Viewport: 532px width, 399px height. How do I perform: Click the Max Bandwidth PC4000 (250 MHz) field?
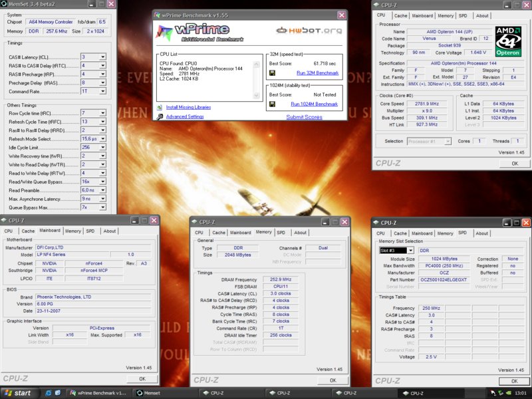444,265
